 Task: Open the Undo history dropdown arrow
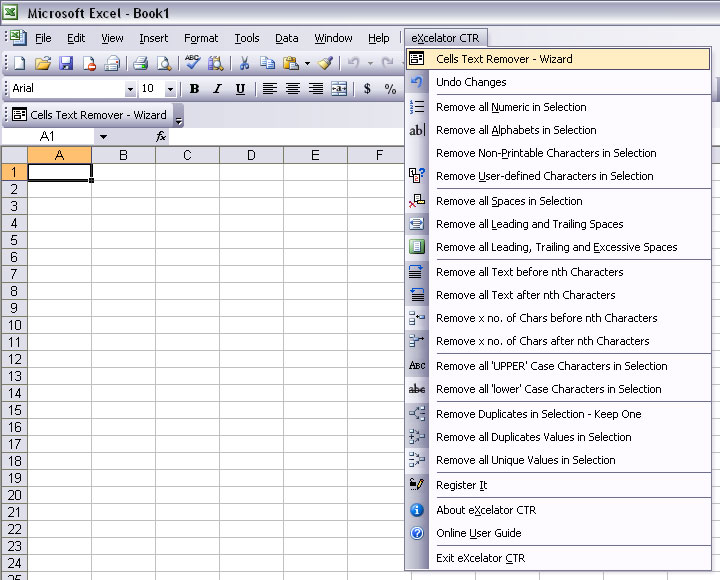point(370,63)
